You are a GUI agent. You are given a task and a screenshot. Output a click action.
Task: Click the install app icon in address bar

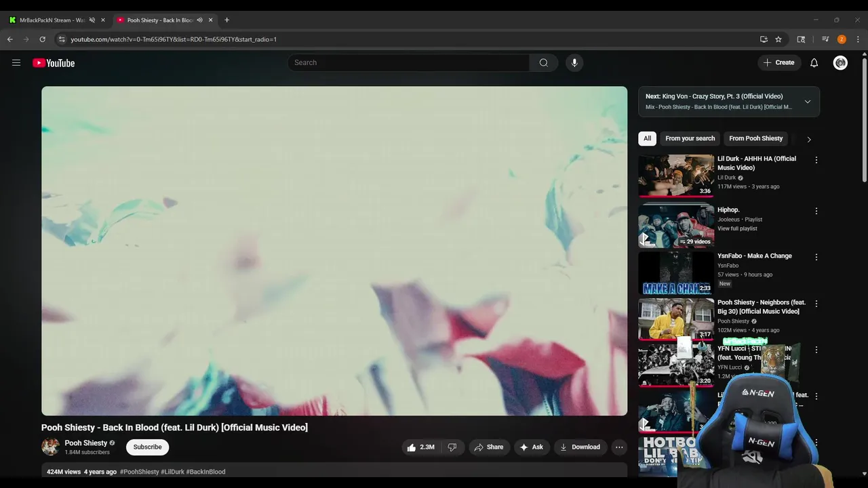pos(764,39)
